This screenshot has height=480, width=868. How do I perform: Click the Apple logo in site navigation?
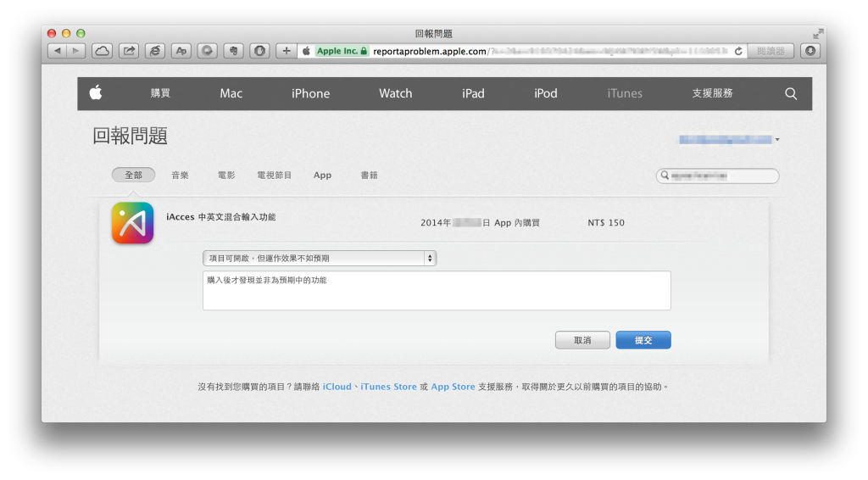pos(96,92)
